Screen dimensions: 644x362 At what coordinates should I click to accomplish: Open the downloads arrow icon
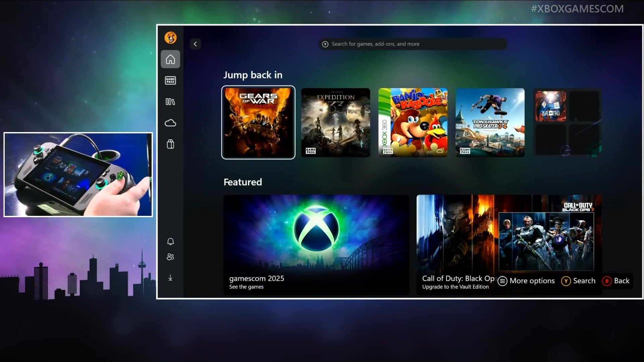pos(170,278)
